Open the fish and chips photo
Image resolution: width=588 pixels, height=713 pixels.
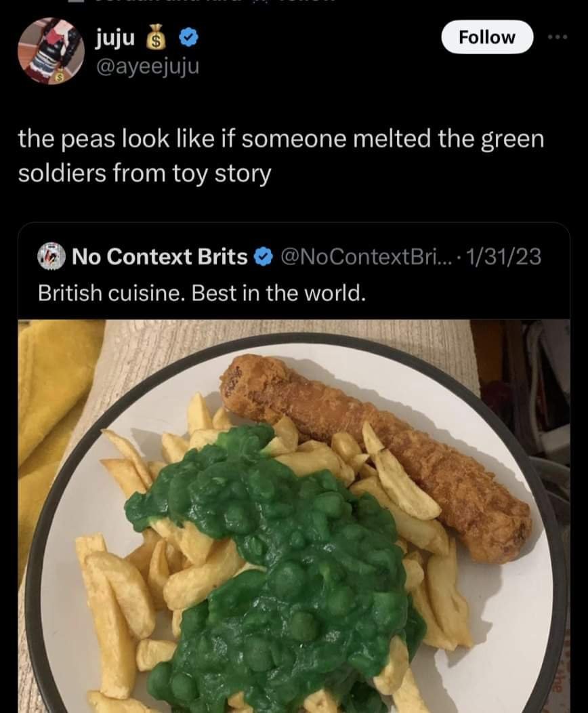(x=294, y=516)
